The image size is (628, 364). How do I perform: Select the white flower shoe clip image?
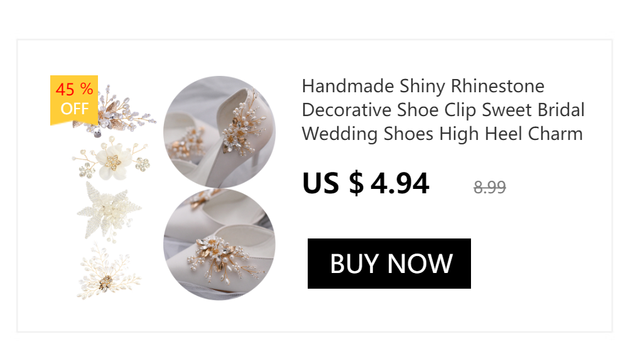[111, 159]
